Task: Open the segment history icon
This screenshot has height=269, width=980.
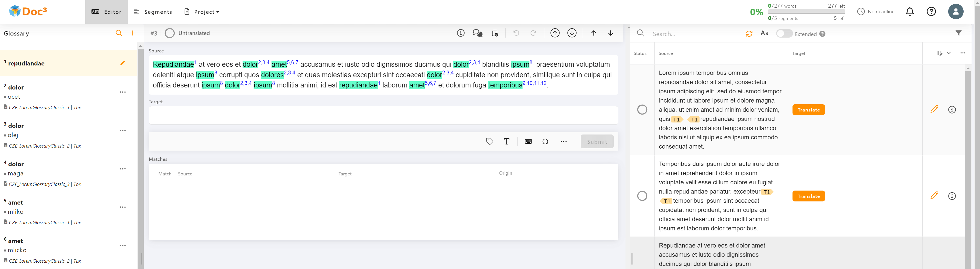Action: coord(495,33)
